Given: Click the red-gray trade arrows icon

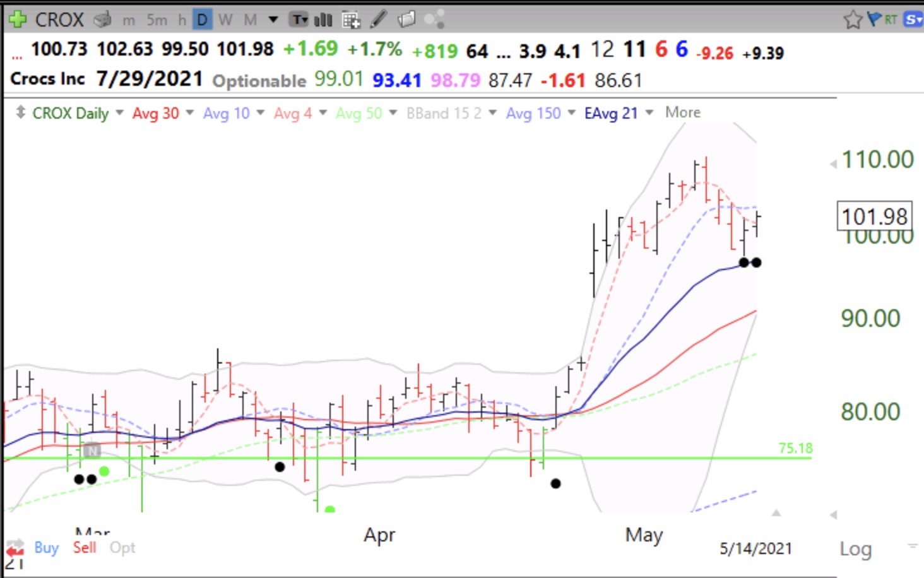Looking at the screenshot, I should [15, 548].
